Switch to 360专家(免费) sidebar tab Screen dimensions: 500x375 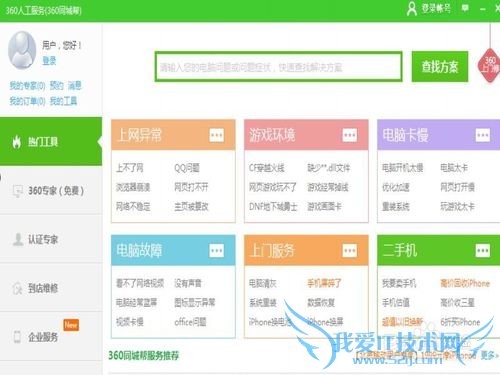tap(51, 190)
